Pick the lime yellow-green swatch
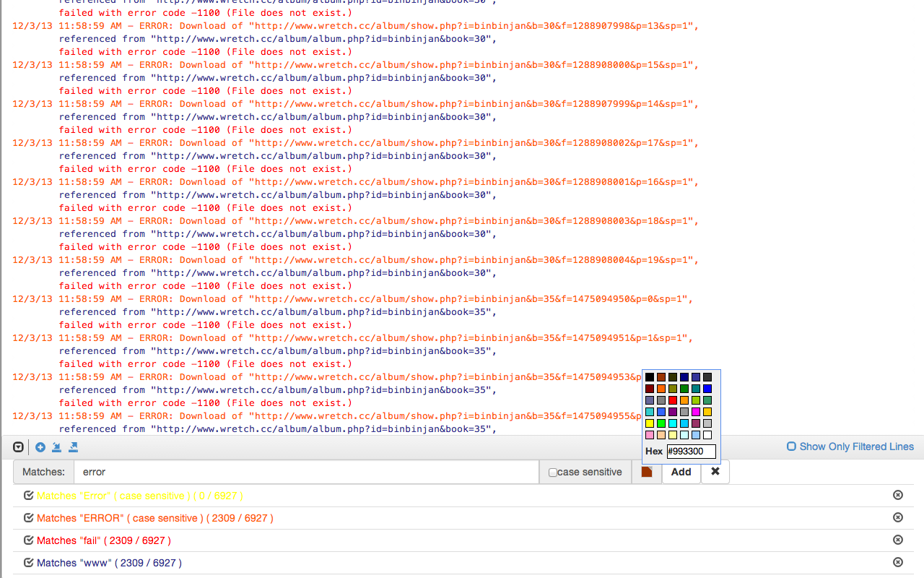Screen dimensions: 924x578 696,400
